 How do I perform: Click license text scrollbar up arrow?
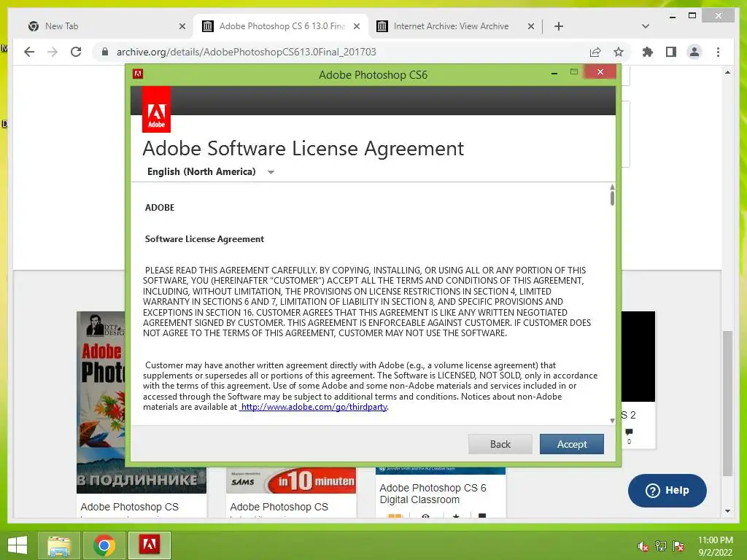tap(612, 187)
